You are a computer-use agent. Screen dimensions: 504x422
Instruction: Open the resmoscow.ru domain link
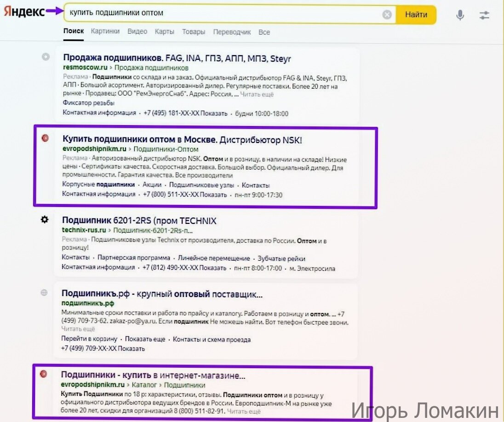(85, 68)
